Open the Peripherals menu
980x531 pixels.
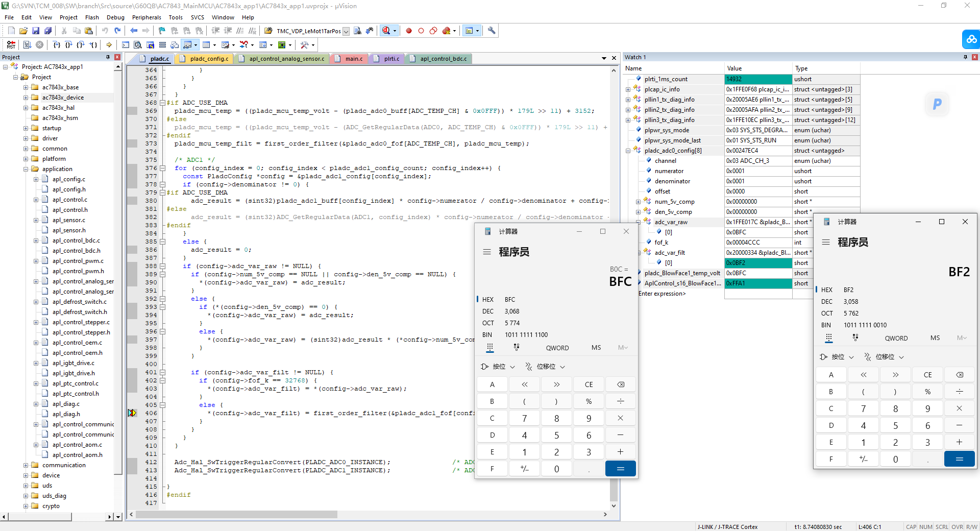(x=146, y=17)
